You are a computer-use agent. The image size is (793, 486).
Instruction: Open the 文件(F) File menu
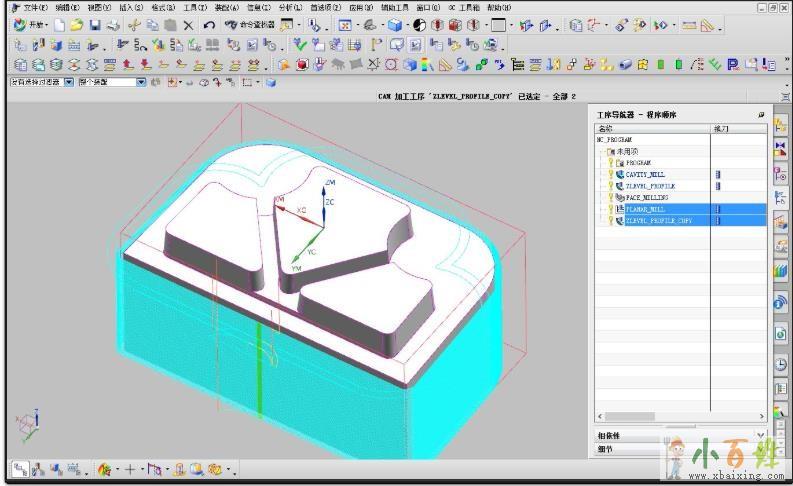[35, 7]
